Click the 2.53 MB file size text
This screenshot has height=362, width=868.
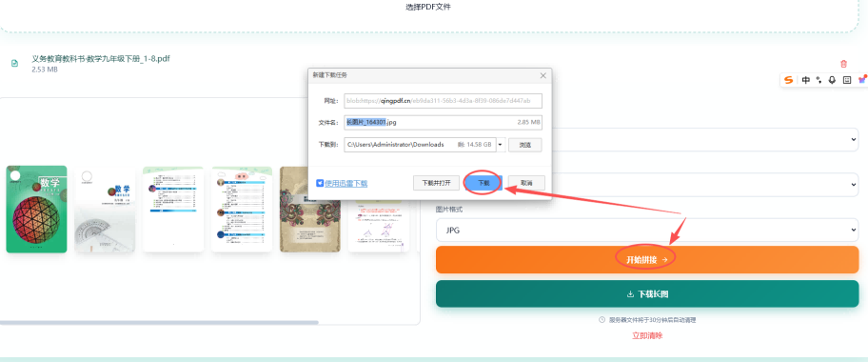[45, 70]
